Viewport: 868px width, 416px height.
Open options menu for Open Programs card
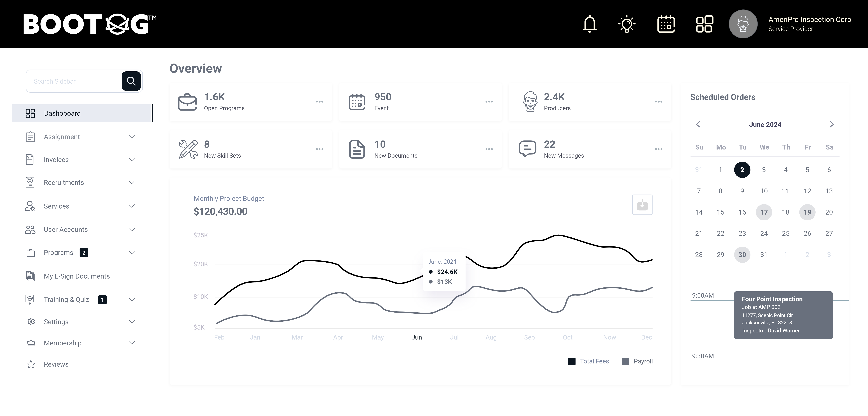[x=319, y=102]
